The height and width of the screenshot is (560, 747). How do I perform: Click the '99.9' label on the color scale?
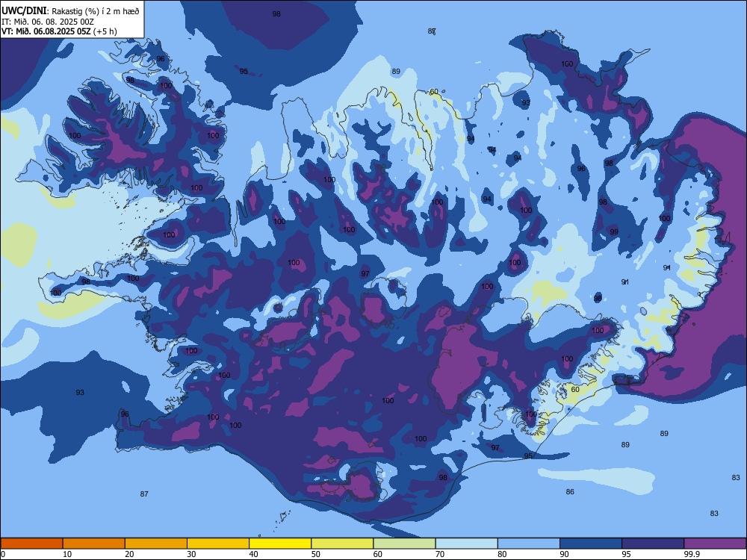pos(691,554)
